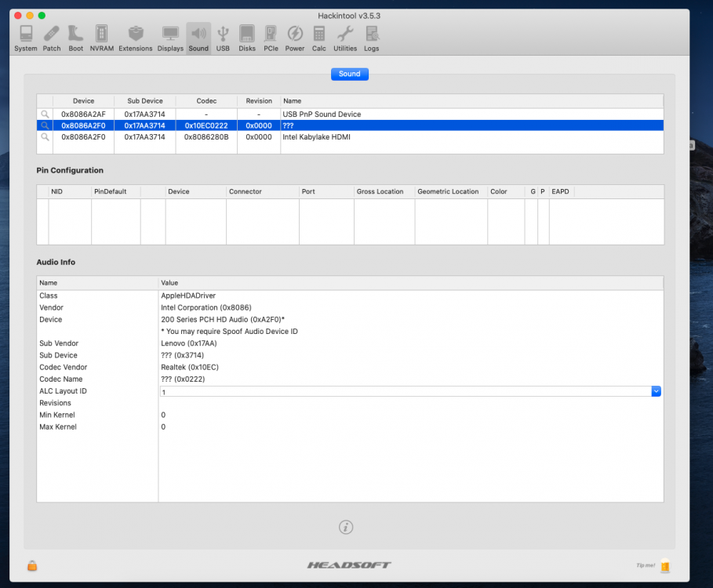Click the EAPD column header
Viewport: 713px width, 588px height.
click(562, 191)
